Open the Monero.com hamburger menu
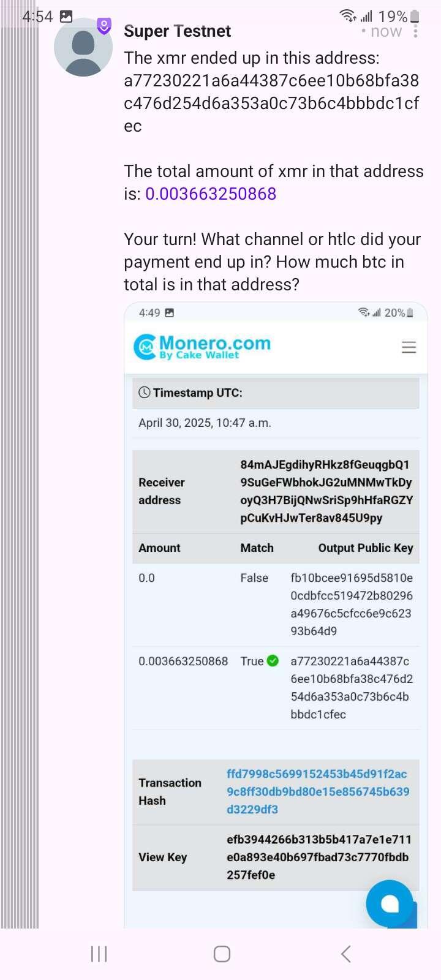 pyautogui.click(x=409, y=347)
